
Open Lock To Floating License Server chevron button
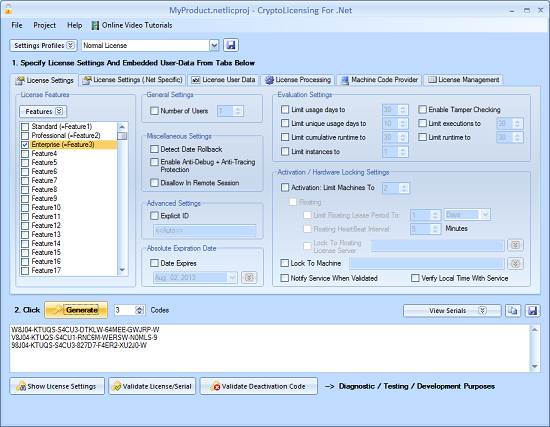click(x=515, y=245)
